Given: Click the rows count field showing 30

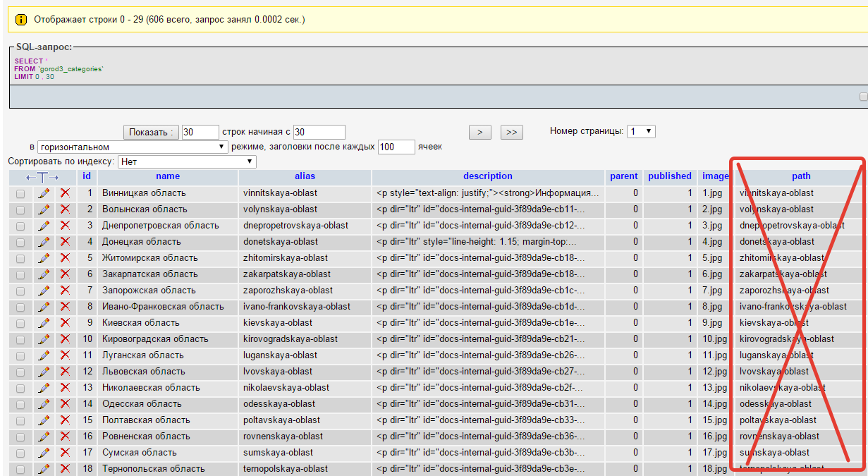Looking at the screenshot, I should pyautogui.click(x=200, y=132).
